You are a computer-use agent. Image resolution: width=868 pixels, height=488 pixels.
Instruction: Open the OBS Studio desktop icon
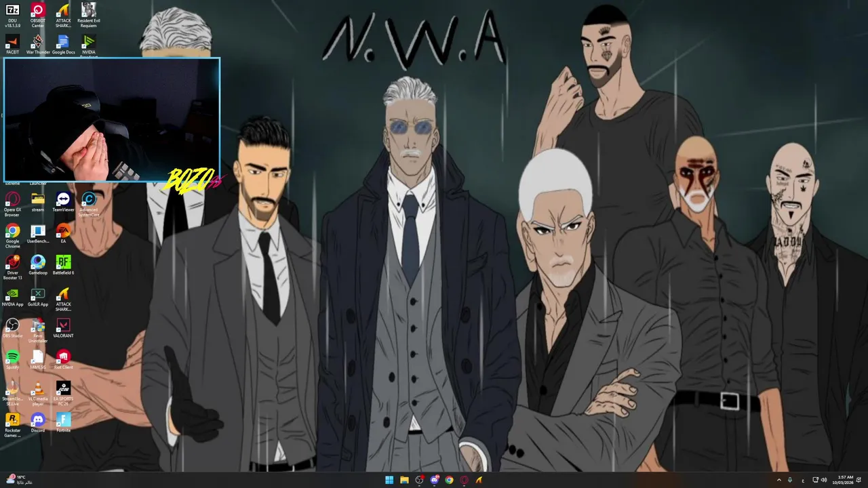[12, 328]
